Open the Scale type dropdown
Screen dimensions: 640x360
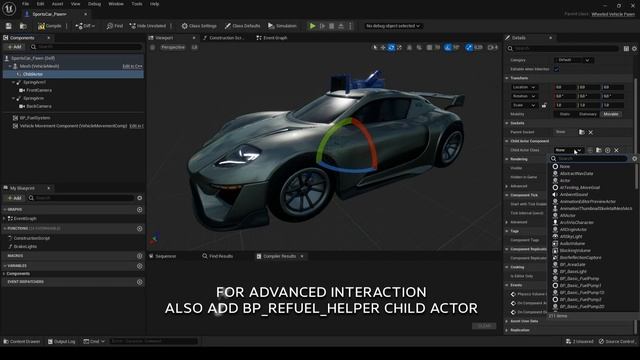(524, 105)
